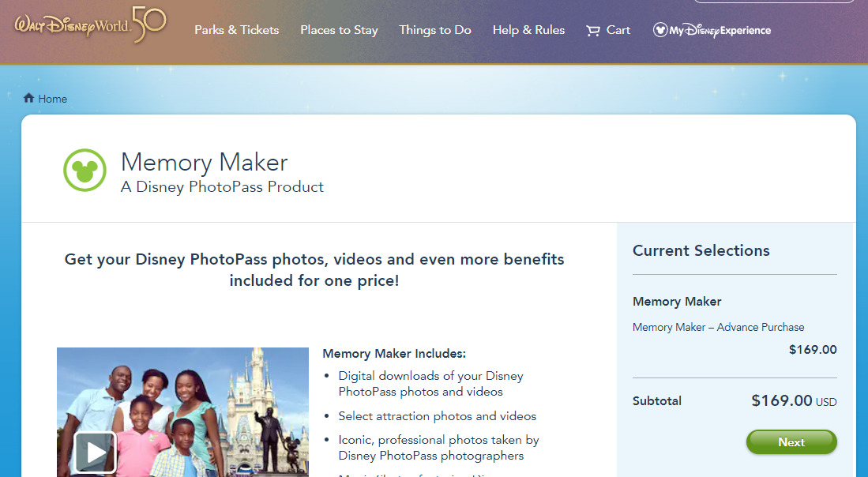Click the Subtotal label
This screenshot has height=477, width=868.
click(657, 400)
